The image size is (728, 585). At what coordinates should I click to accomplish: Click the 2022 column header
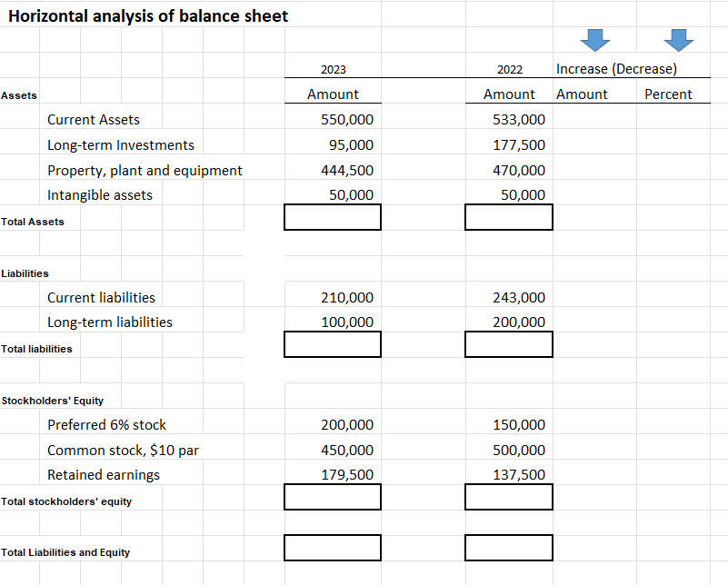509,69
